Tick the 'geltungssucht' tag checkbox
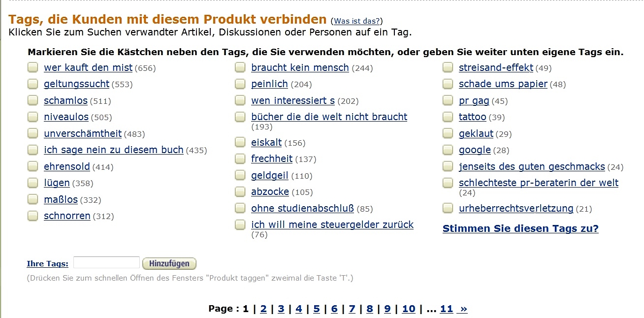The height and width of the screenshot is (318, 644). (x=32, y=84)
